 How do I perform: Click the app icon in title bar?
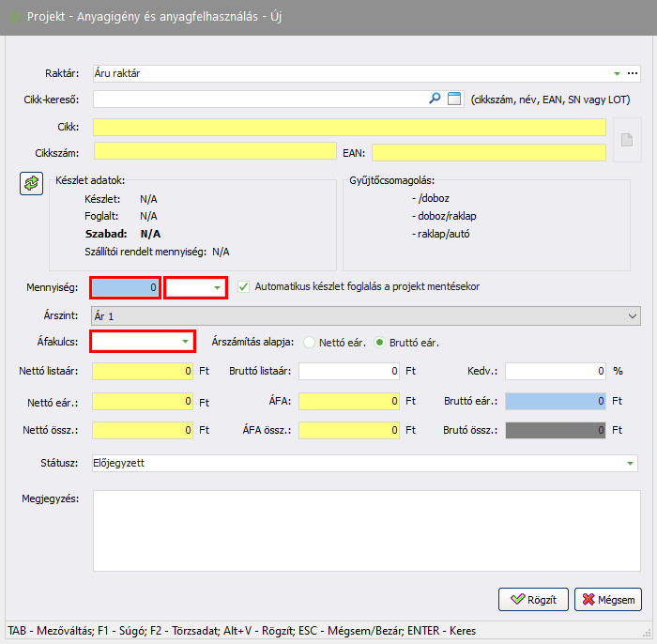pyautogui.click(x=14, y=17)
